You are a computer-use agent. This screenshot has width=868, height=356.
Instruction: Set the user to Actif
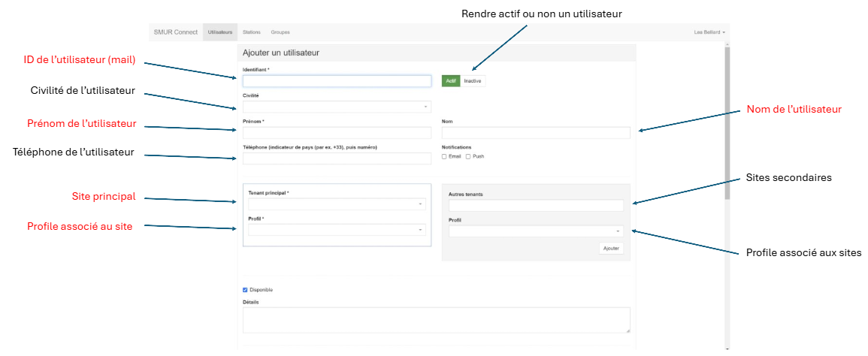coord(451,81)
